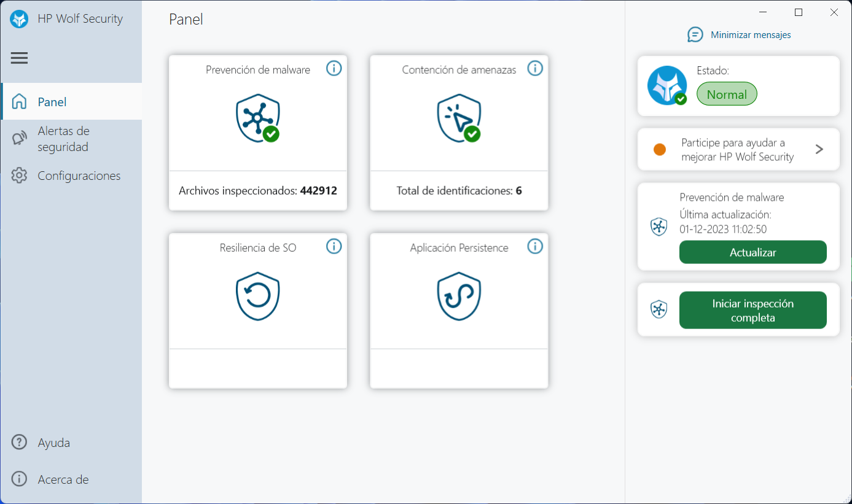Open Ayuda in the sidebar
This screenshot has height=504, width=852.
click(x=71, y=443)
